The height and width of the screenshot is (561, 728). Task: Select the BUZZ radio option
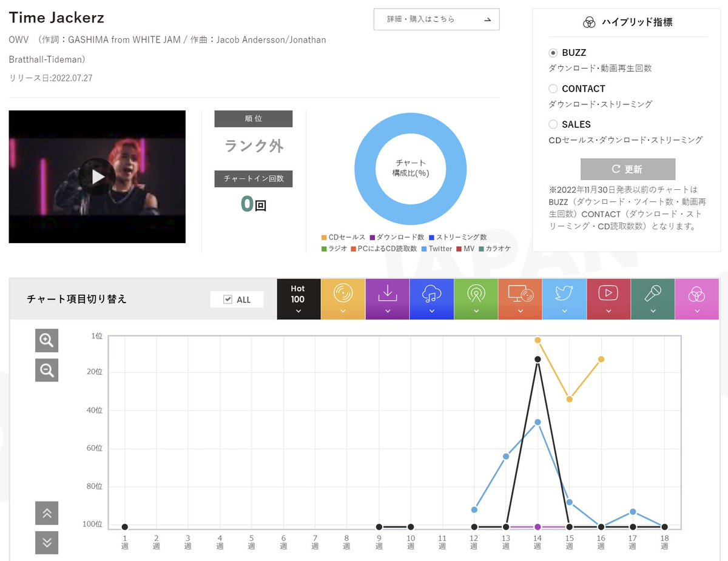tap(553, 53)
